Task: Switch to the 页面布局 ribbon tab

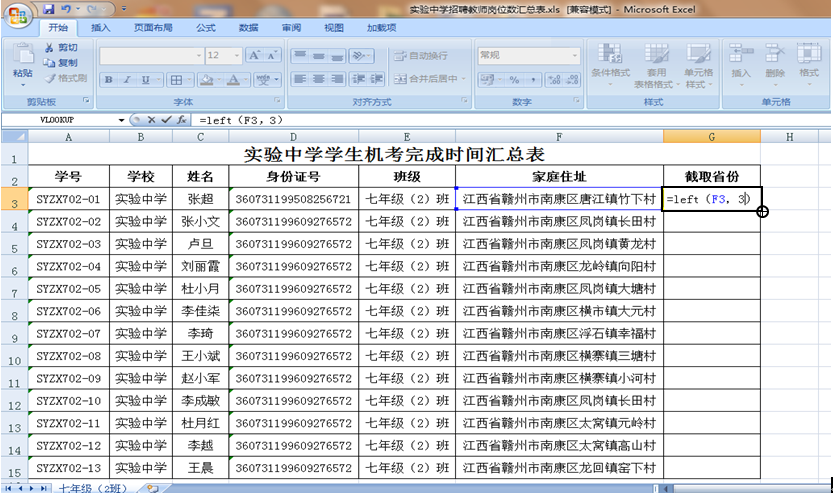Action: [153, 28]
